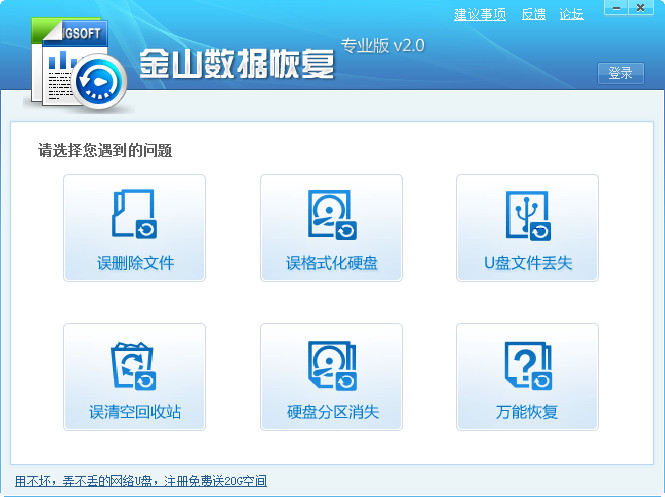Image resolution: width=665 pixels, height=497 pixels.
Task: Click the 请选择您遇到的问题 heading text
Action: [x=105, y=150]
